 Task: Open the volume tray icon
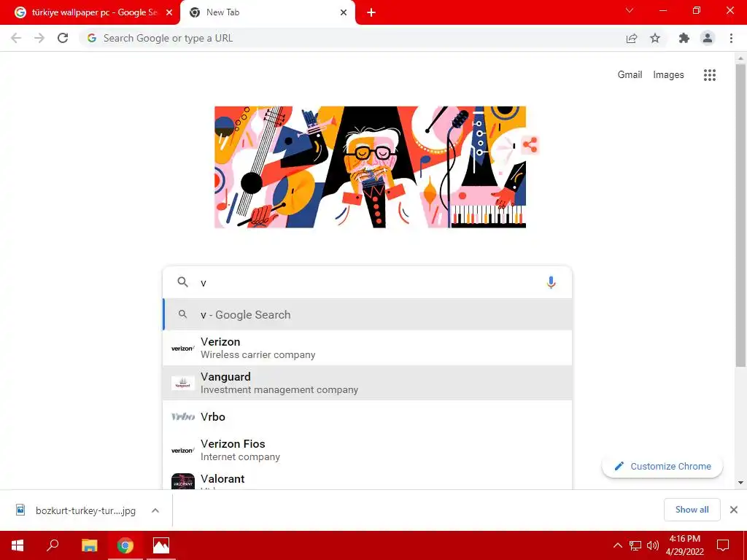click(652, 545)
